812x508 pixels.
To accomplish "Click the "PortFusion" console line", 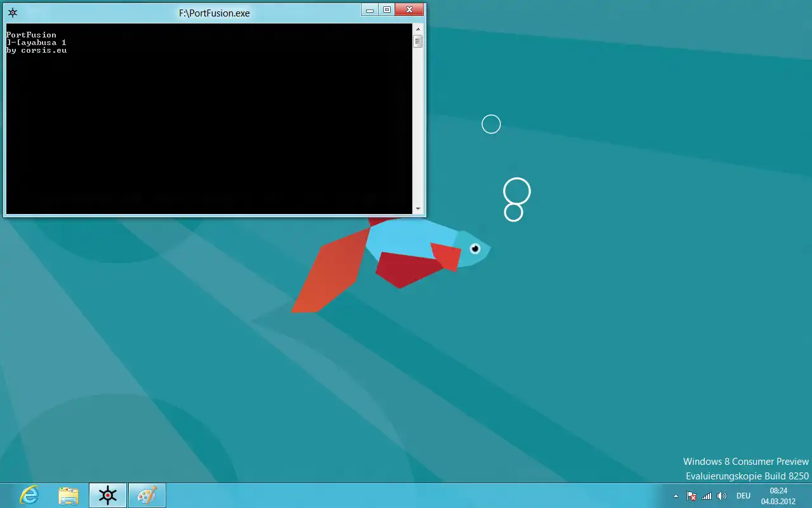I will click(31, 35).
